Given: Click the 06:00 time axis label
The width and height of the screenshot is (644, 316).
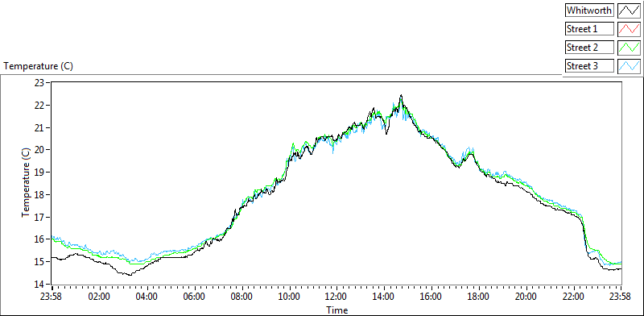Looking at the screenshot, I should coord(194,297).
